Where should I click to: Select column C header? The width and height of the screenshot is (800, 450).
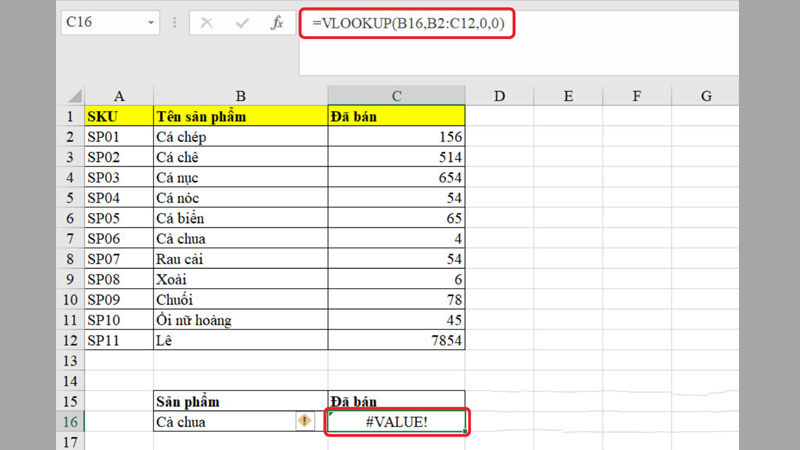pos(396,96)
